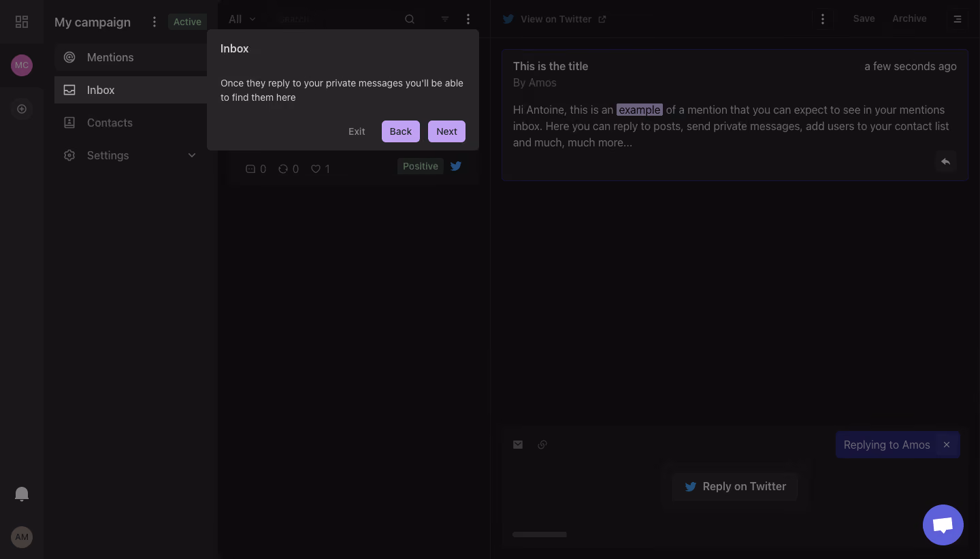The width and height of the screenshot is (980, 559).
Task: Open the AM user profile avatar
Action: pos(22,537)
